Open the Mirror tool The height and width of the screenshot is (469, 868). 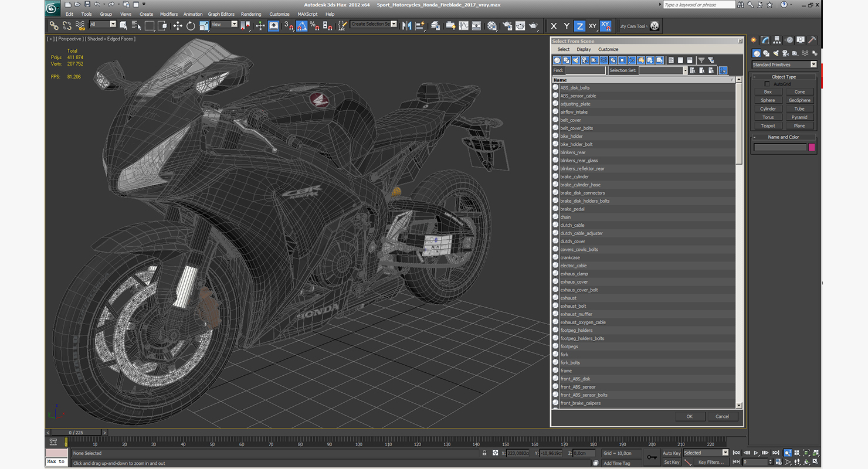coord(406,26)
